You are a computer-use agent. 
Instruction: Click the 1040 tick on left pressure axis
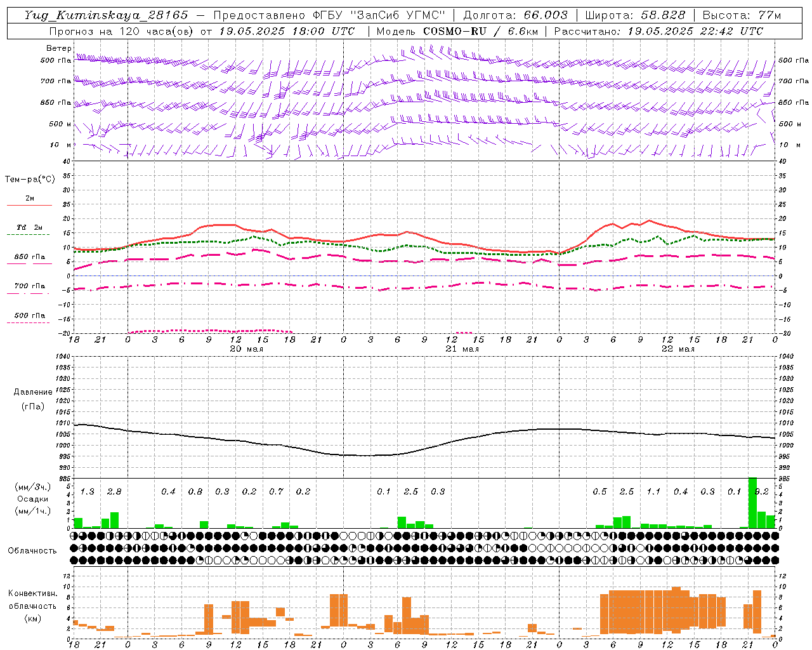coord(64,356)
